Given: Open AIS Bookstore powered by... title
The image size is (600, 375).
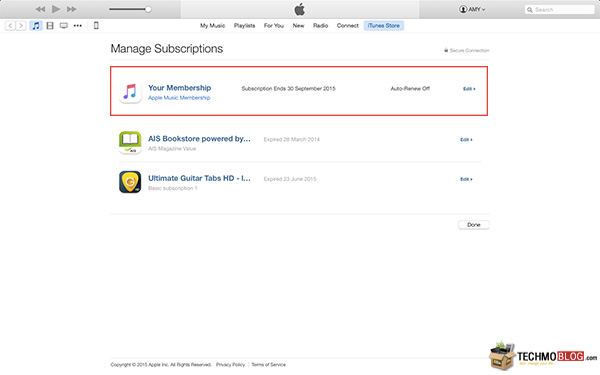Looking at the screenshot, I should pyautogui.click(x=199, y=139).
